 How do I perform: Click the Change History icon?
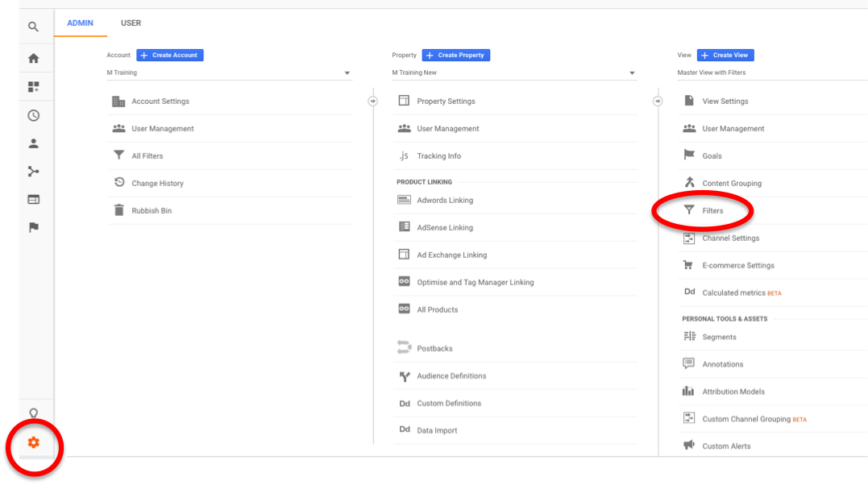[119, 182]
